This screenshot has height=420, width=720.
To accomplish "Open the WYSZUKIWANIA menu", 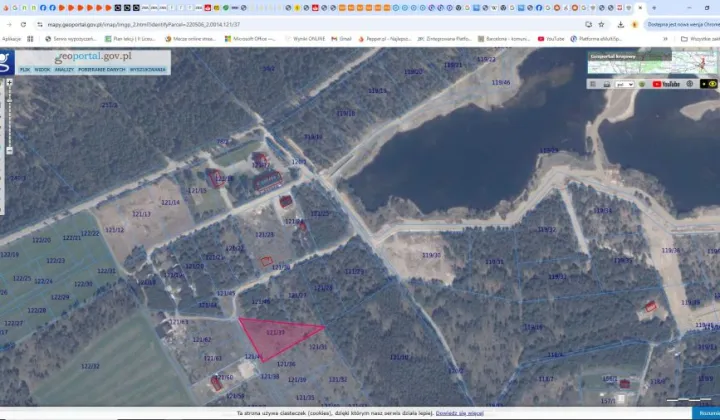I will pos(147,70).
